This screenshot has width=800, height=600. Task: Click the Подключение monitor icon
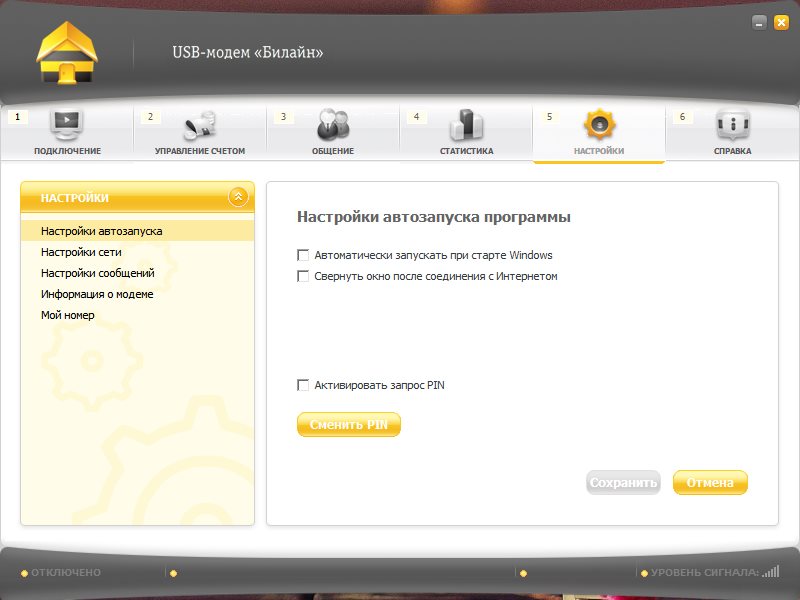[x=67, y=125]
